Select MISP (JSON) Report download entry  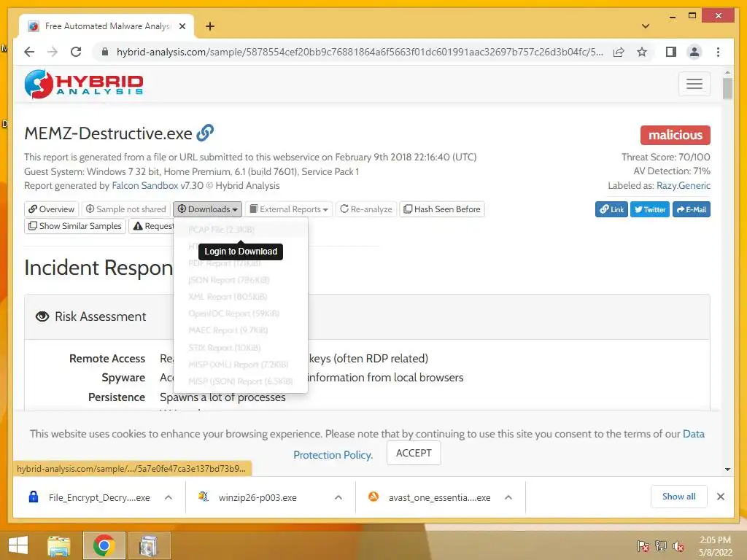[x=241, y=381]
